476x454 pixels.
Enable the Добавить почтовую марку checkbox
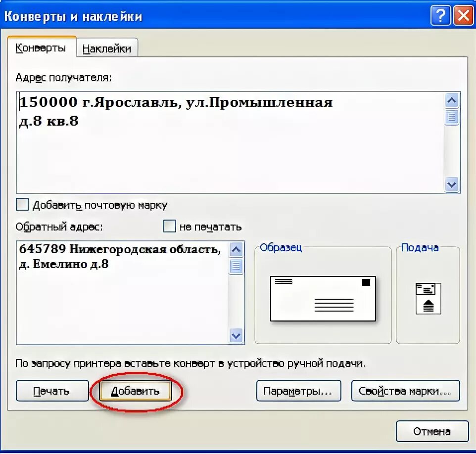[x=21, y=204]
